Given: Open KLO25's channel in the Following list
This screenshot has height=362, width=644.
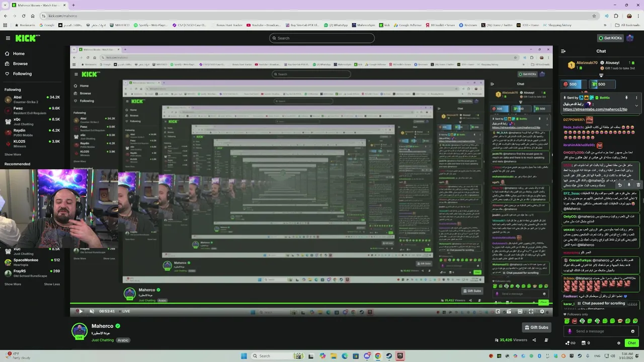Looking at the screenshot, I should pyautogui.click(x=32, y=143).
